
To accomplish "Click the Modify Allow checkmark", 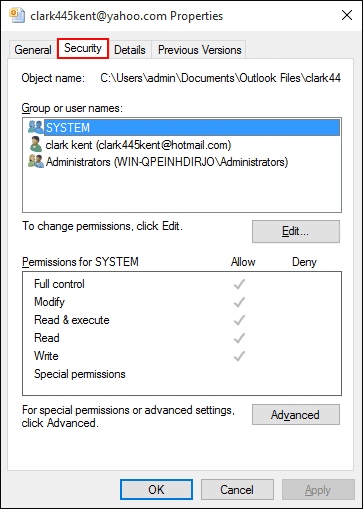I will coord(239,302).
